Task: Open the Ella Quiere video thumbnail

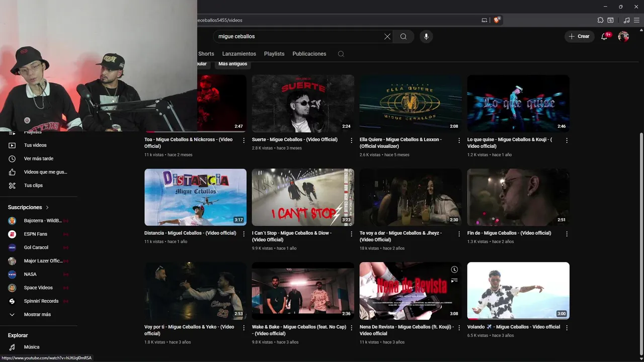Action: (411, 104)
